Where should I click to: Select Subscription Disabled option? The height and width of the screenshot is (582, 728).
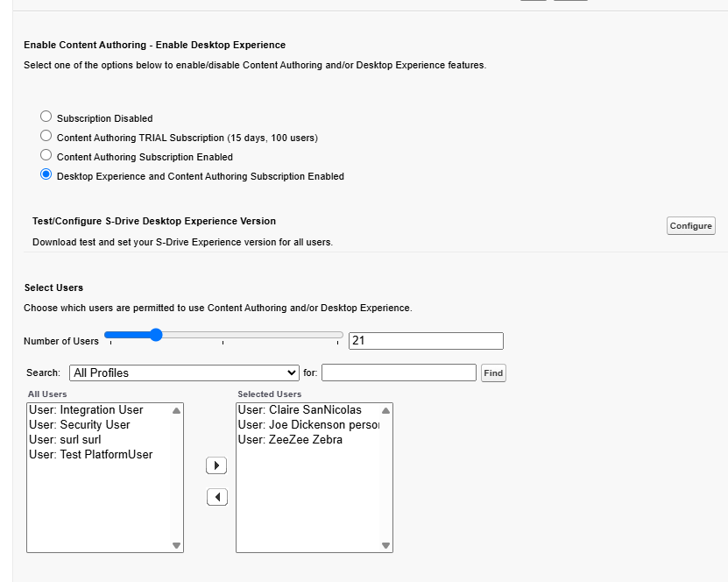click(46, 117)
